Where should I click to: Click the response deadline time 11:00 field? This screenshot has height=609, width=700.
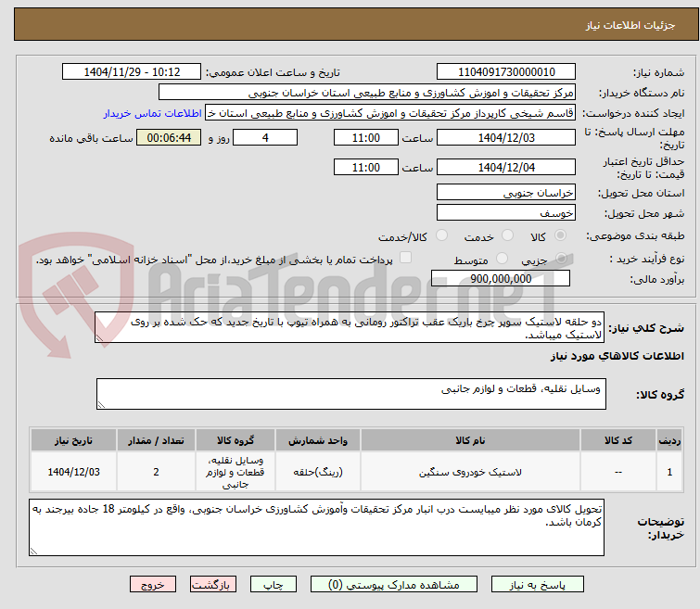click(x=366, y=137)
